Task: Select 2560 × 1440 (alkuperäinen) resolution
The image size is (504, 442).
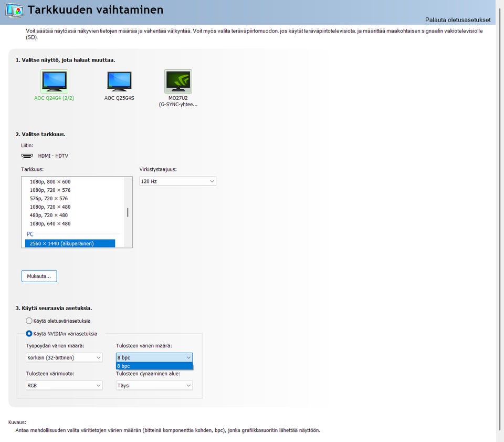Action: [x=70, y=243]
